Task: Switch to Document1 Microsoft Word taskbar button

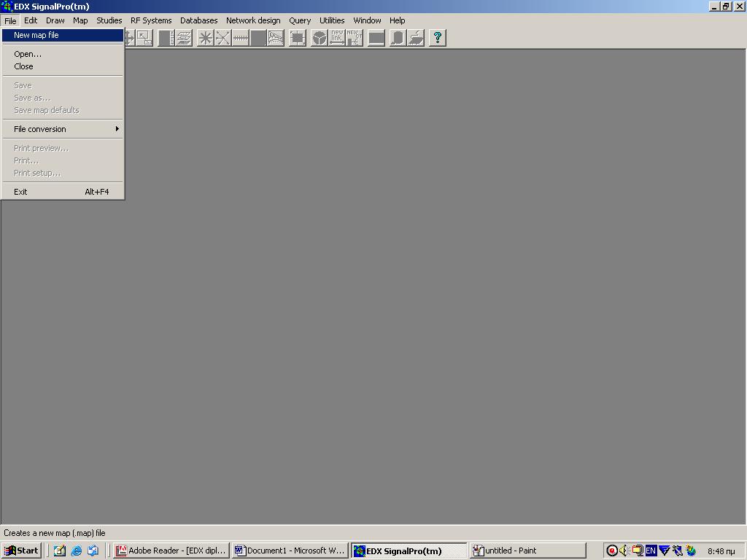Action: click(x=290, y=551)
